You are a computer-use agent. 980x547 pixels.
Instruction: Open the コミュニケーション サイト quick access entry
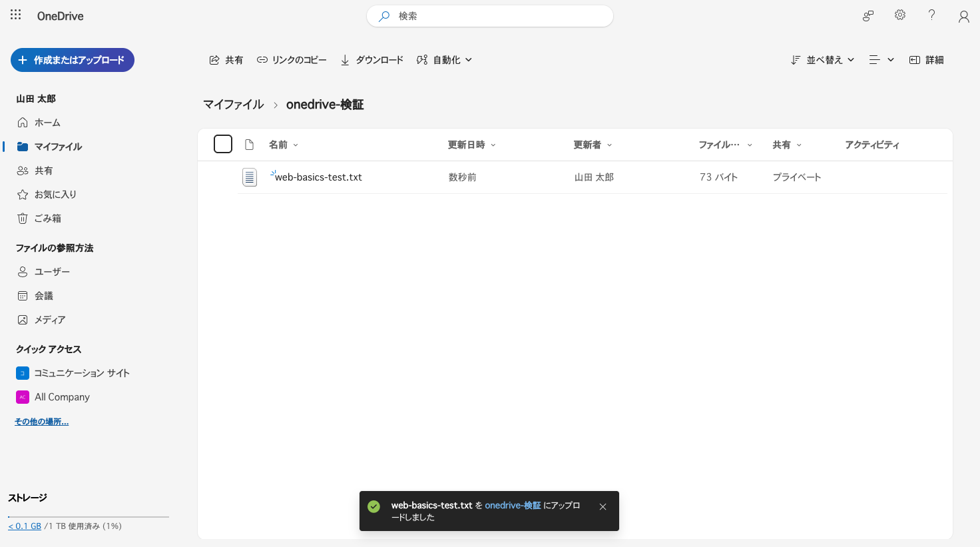[82, 373]
